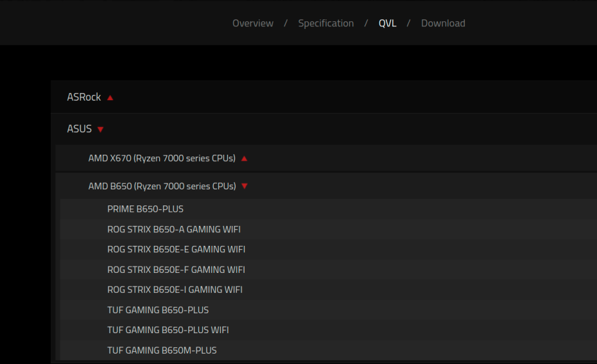
Task: Choose TUF GAMING B650-PLUS WIFI
Action: click(168, 330)
